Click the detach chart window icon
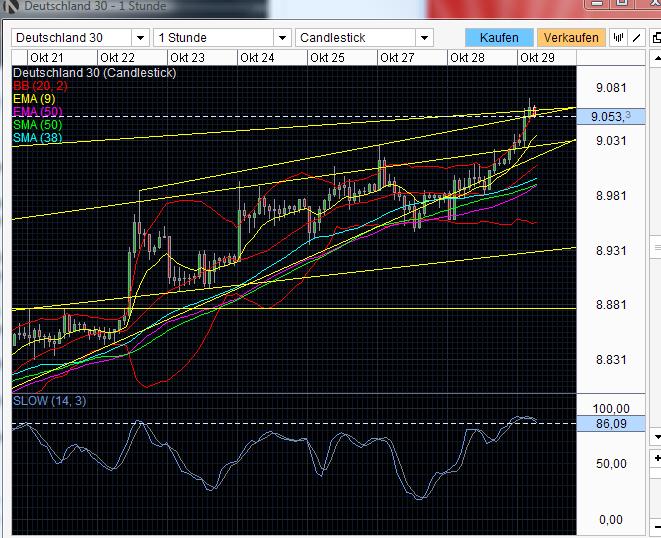The height and width of the screenshot is (538, 661). [656, 38]
